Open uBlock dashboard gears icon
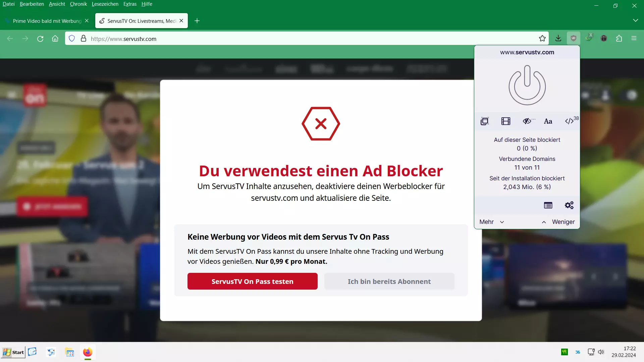This screenshot has height=362, width=644. click(569, 205)
